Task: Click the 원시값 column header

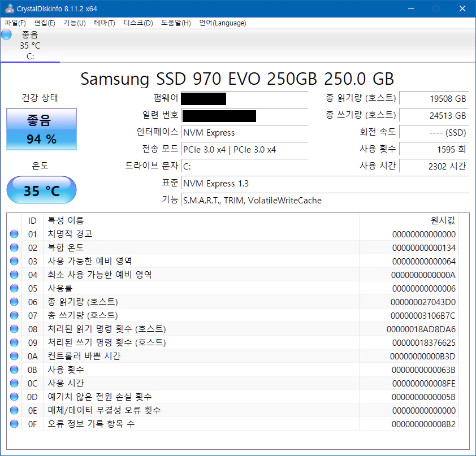Action: coord(409,220)
